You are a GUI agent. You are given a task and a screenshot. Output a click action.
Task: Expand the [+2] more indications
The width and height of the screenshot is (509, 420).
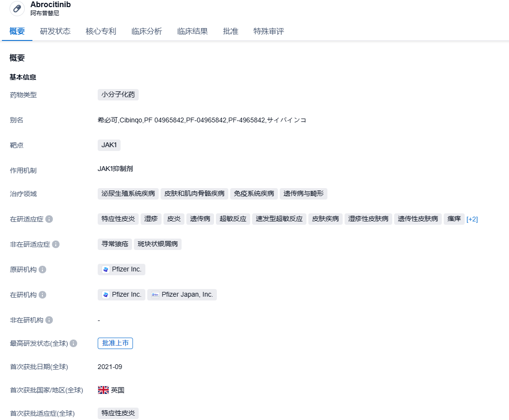coord(472,219)
